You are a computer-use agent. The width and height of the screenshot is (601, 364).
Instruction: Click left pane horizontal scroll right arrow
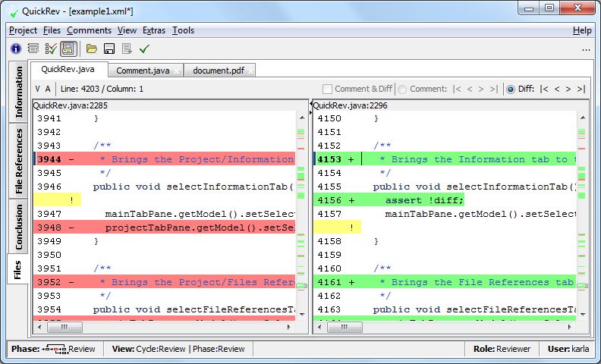pos(289,327)
